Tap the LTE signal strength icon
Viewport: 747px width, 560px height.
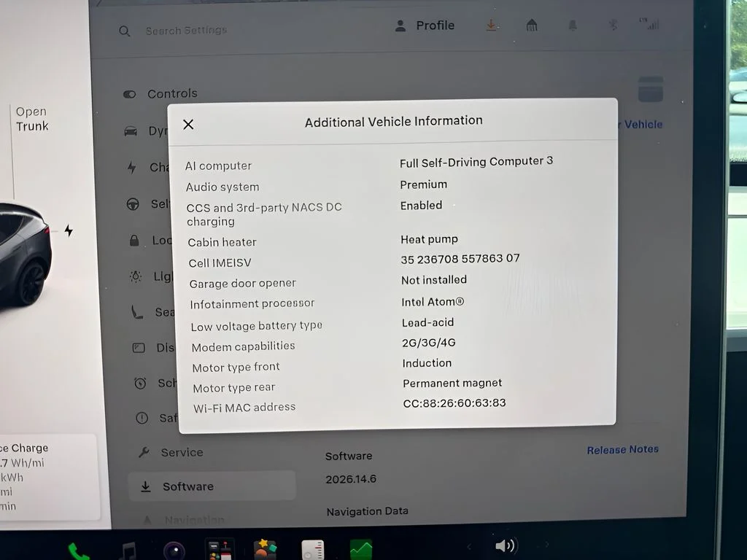pyautogui.click(x=650, y=24)
